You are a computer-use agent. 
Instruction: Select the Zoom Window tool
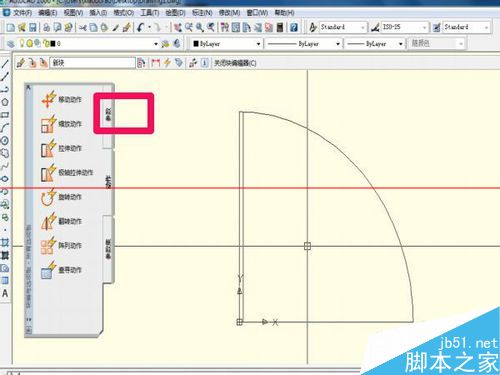coord(200,27)
